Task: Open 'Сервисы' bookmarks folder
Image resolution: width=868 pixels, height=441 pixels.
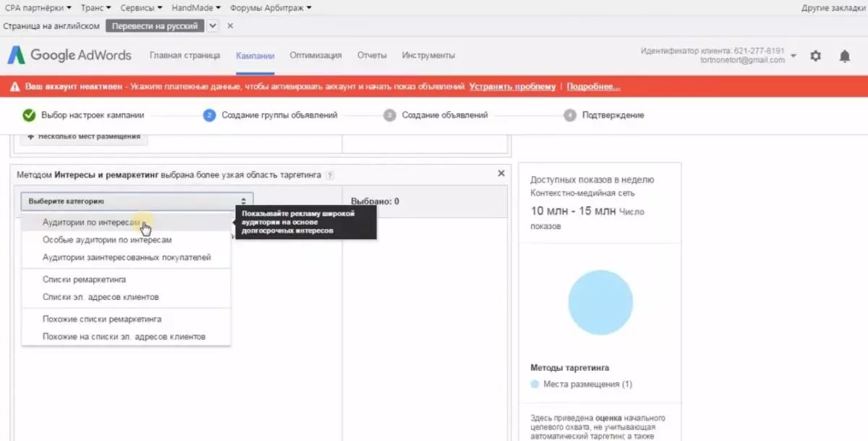Action: [141, 7]
